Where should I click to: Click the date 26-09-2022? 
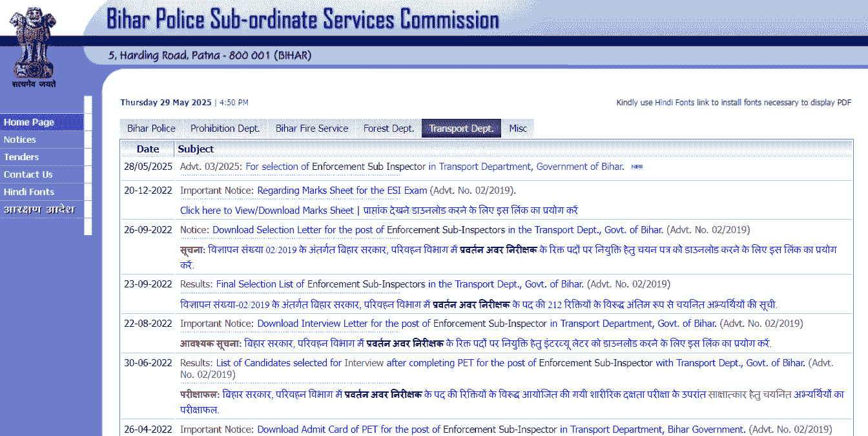149,230
